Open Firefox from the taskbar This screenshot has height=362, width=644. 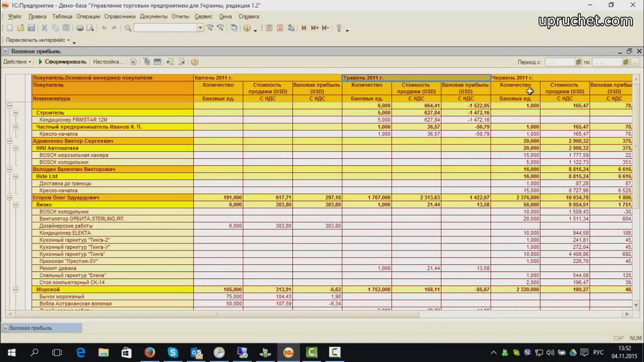(x=150, y=353)
